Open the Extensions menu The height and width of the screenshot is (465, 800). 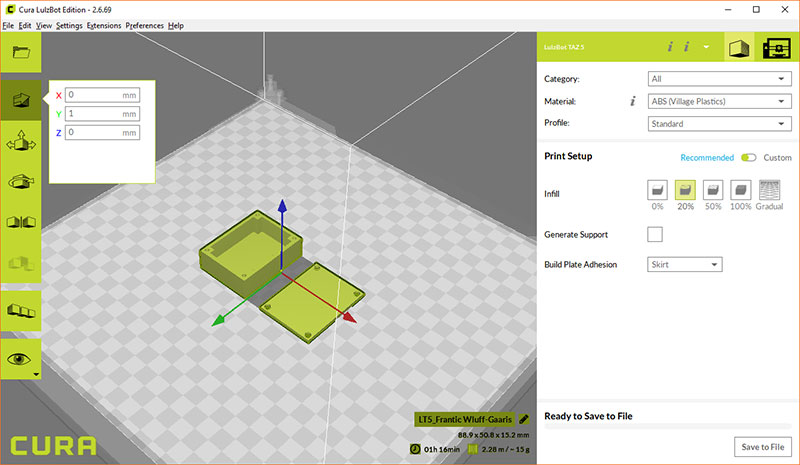point(104,26)
